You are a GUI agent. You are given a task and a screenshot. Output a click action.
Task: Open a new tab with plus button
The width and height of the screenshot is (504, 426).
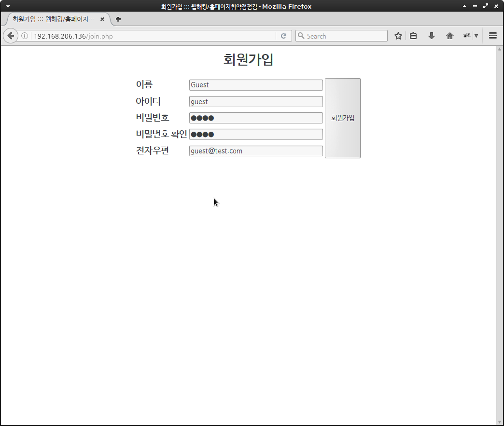(118, 19)
